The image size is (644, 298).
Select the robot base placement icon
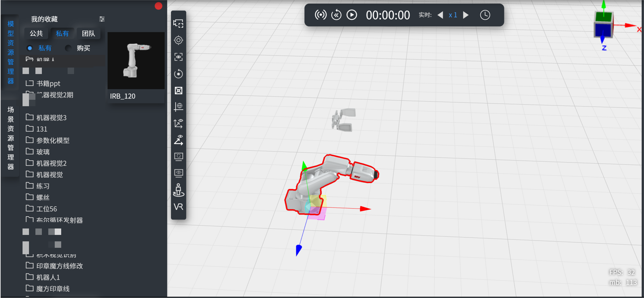coord(178,190)
